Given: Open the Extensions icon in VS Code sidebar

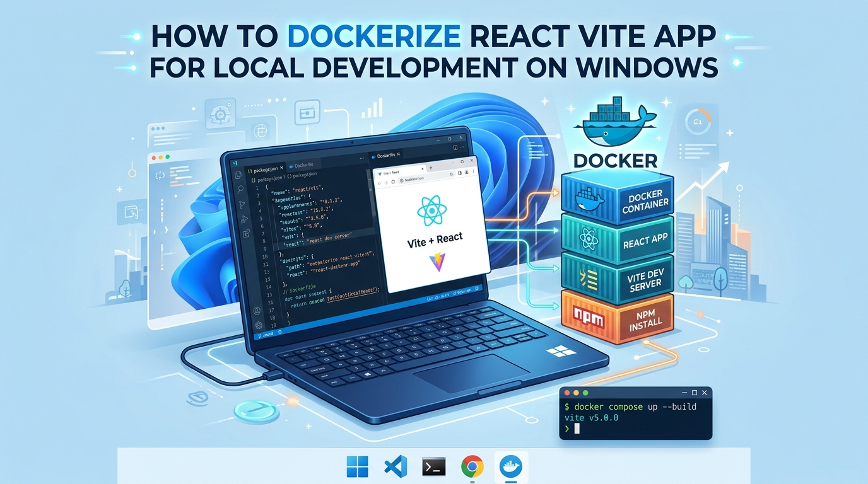Looking at the screenshot, I should (x=246, y=234).
